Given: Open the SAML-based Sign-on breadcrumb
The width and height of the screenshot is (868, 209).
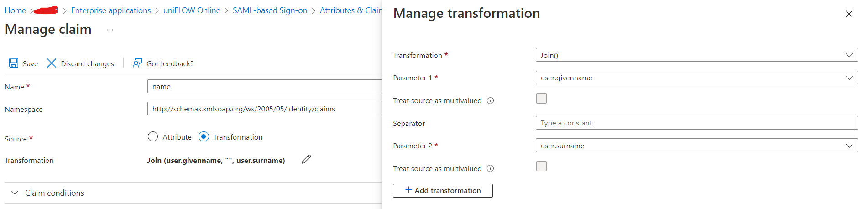Looking at the screenshot, I should pyautogui.click(x=270, y=10).
